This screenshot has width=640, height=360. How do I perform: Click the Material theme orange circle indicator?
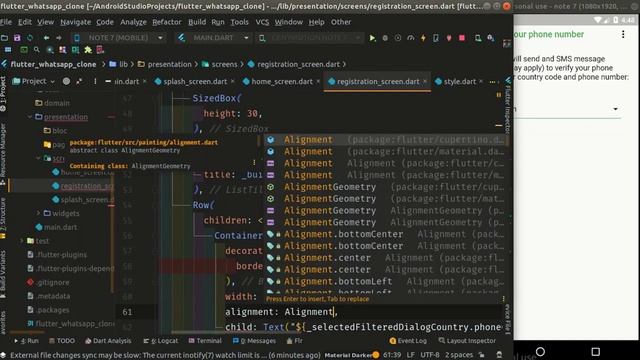coord(376,355)
